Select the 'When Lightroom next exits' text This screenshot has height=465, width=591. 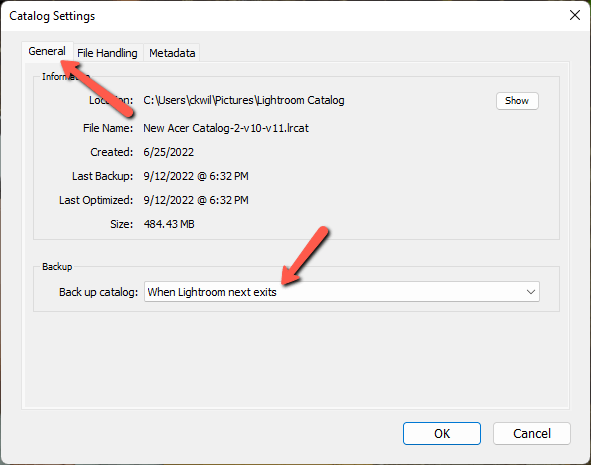click(212, 292)
